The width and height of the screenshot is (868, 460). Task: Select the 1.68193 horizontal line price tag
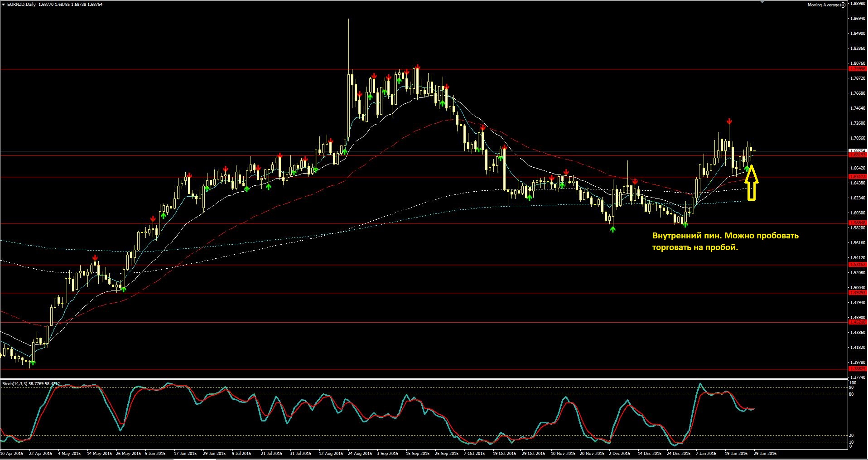858,155
